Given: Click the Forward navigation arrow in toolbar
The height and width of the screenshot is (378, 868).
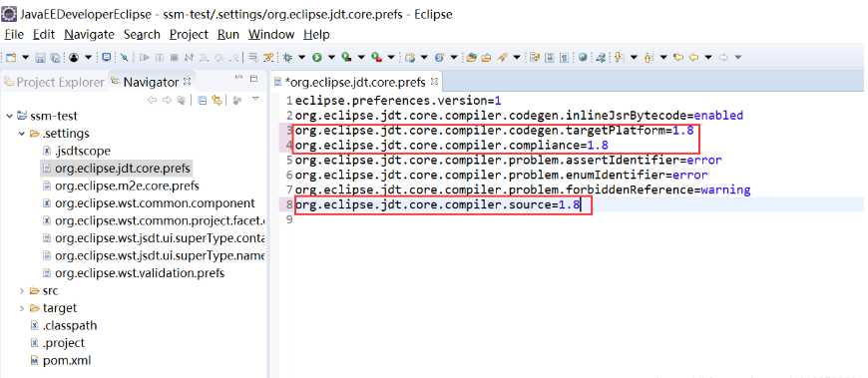Looking at the screenshot, I should pos(722,57).
